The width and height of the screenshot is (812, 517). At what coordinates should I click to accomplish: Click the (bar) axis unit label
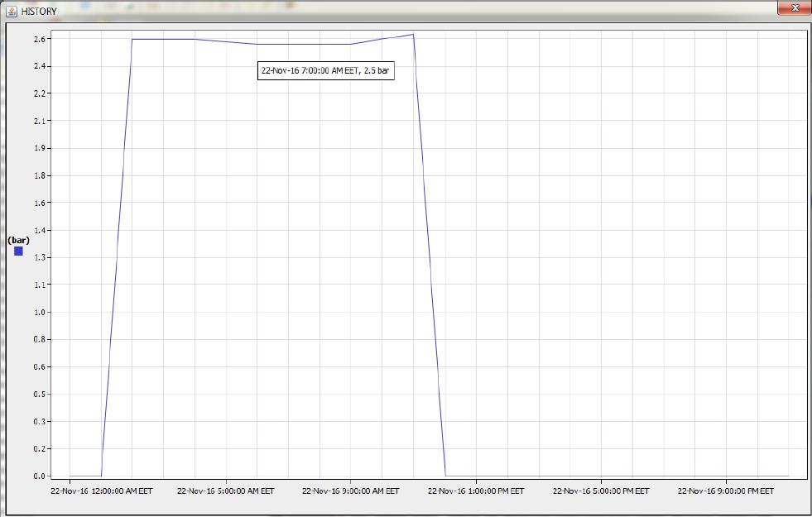19,241
